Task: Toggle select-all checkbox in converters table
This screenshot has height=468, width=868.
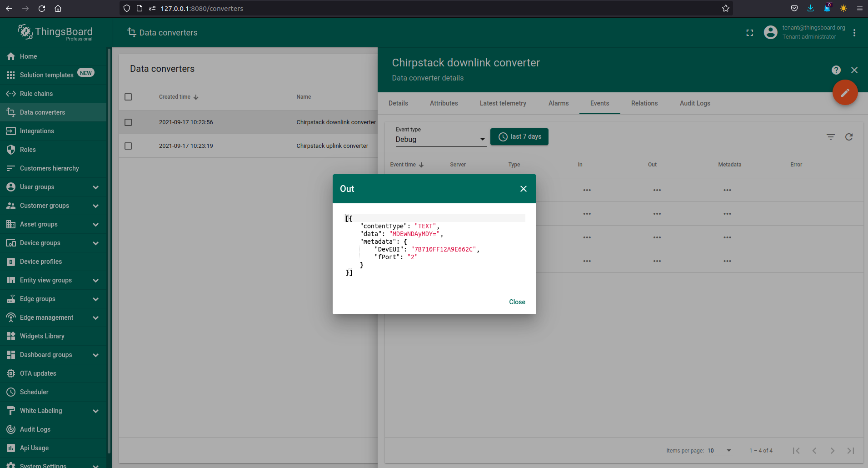Action: [x=128, y=97]
